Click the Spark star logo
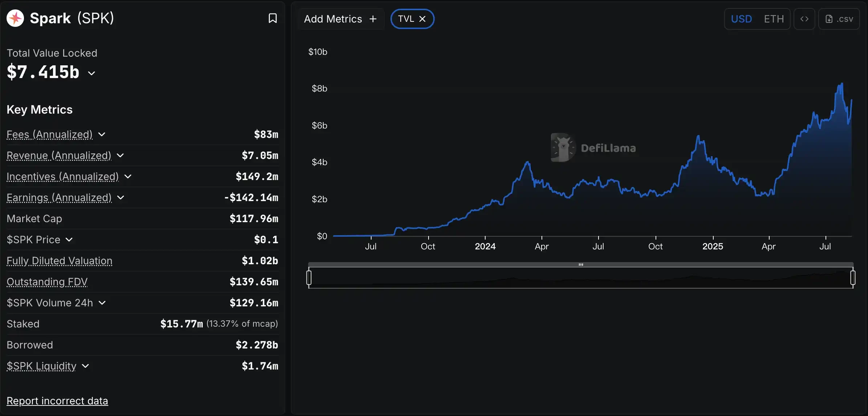 point(15,17)
